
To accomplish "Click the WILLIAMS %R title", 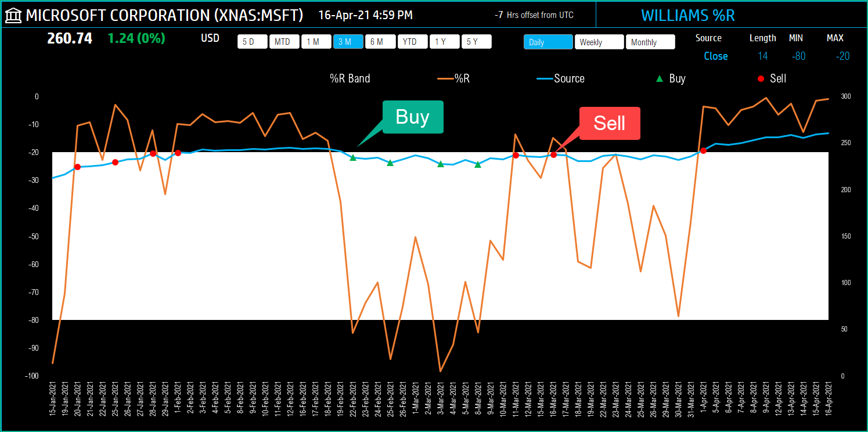I will tap(688, 15).
